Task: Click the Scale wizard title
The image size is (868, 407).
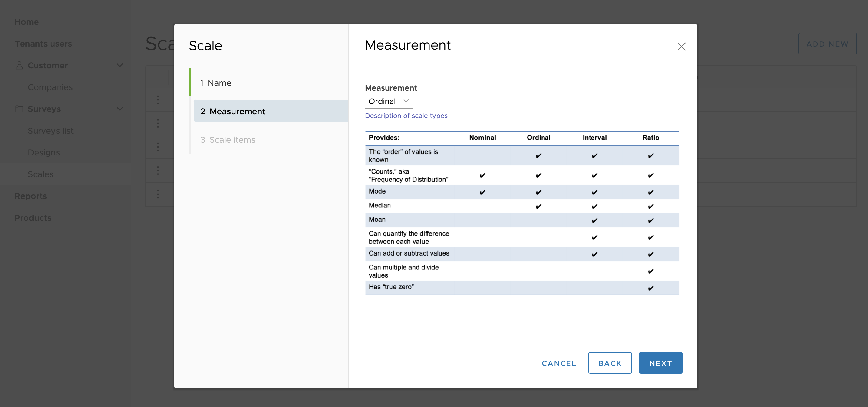Action: click(x=205, y=45)
